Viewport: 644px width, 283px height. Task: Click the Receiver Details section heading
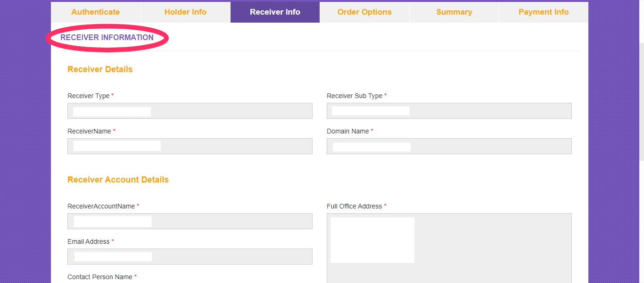[99, 69]
